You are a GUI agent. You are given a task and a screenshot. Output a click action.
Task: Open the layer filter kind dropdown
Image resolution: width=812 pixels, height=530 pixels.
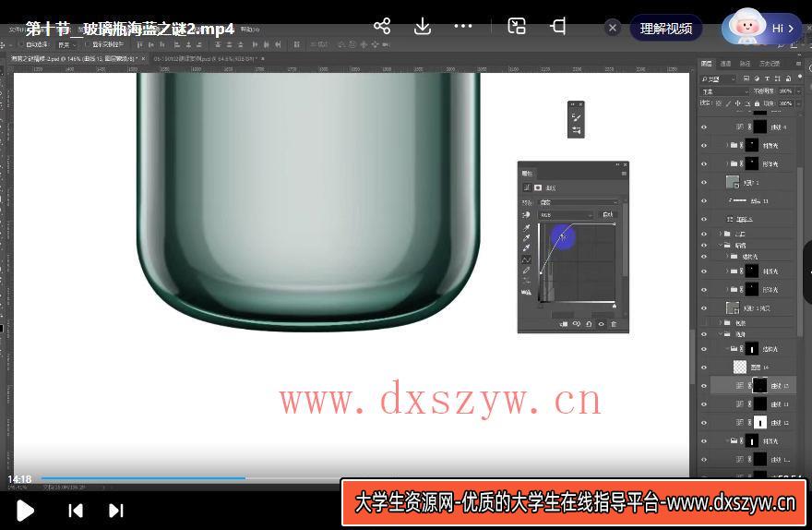[x=718, y=78]
